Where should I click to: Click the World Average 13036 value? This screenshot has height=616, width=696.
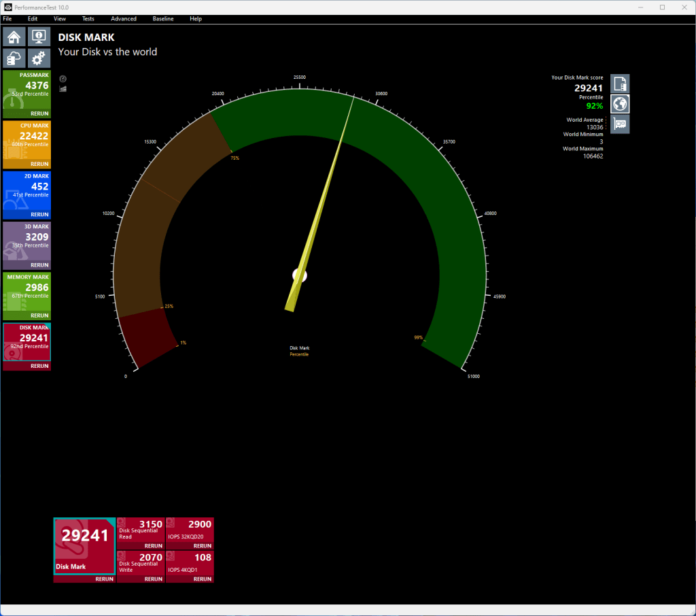(595, 127)
